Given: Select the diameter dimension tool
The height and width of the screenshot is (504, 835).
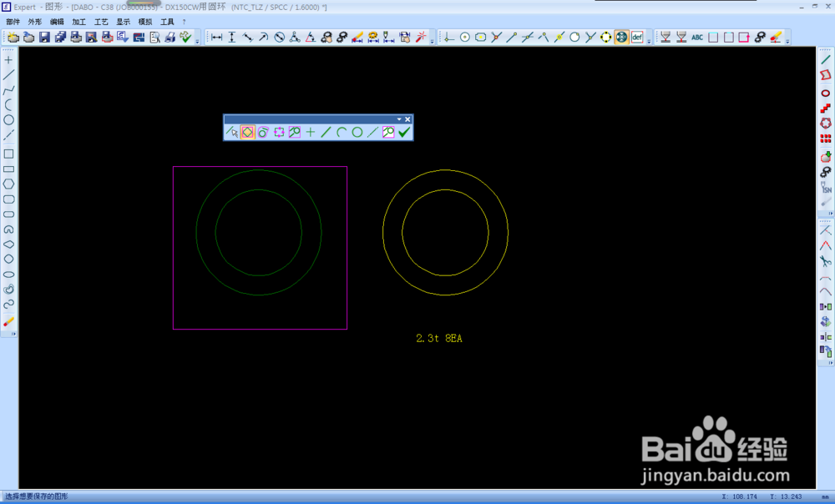Looking at the screenshot, I should pyautogui.click(x=279, y=38).
